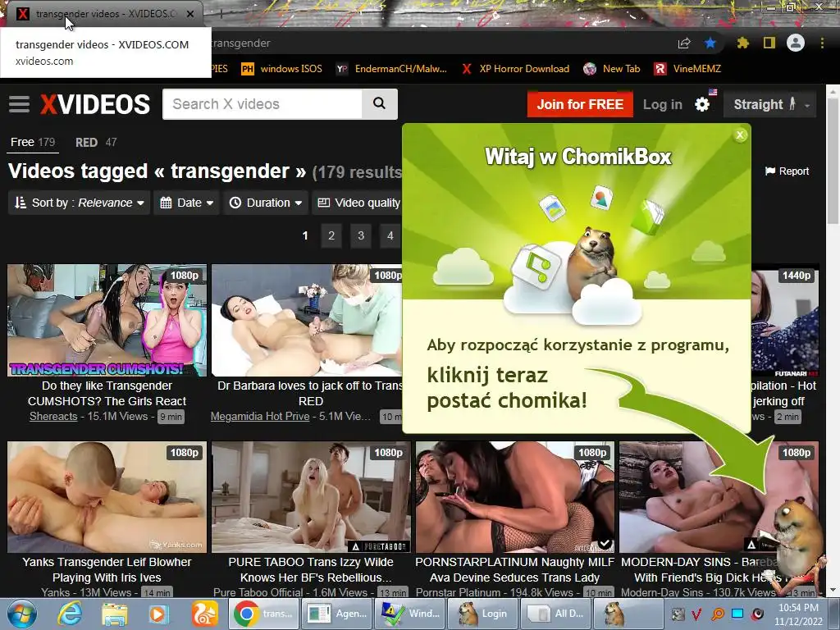
Task: Open a new browser tab with plus button
Action: [x=221, y=14]
